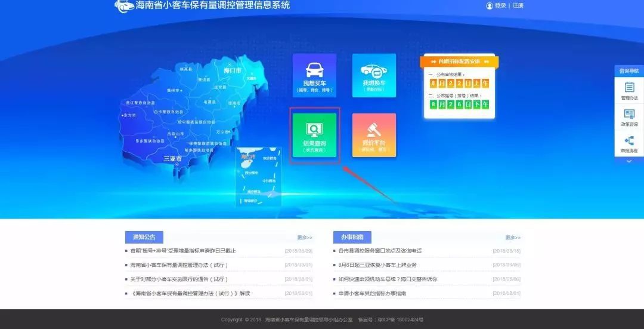The width and height of the screenshot is (644, 329).
Task: Open the 我想买车 car tile
Action: tap(314, 75)
